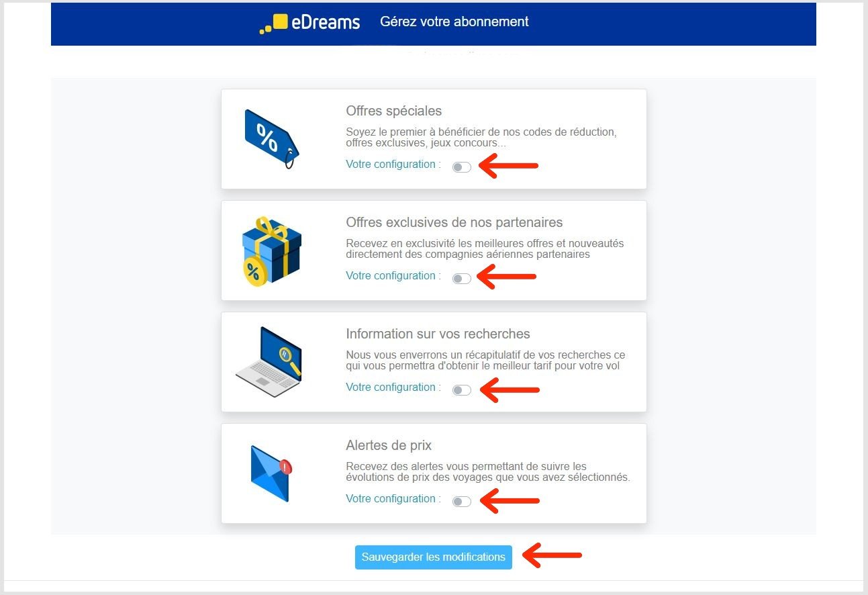Click the laptop with magnifier icon
868x595 pixels.
coord(269,362)
